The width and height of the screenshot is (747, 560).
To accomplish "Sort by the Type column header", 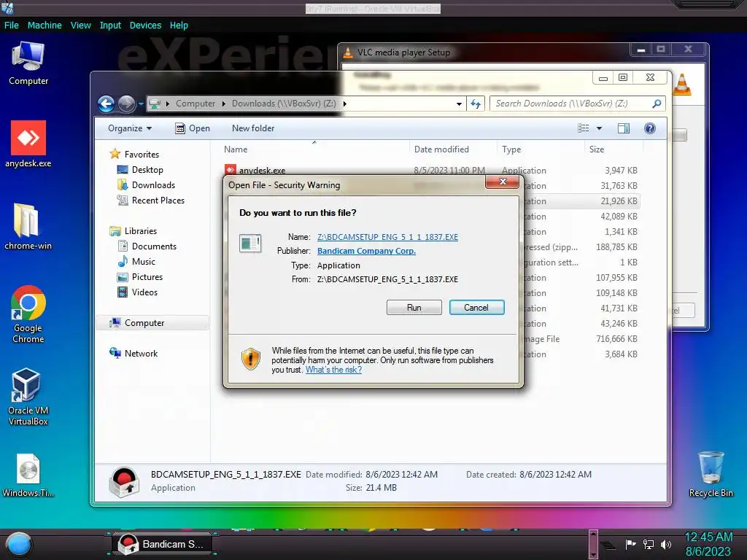I will pos(541,149).
